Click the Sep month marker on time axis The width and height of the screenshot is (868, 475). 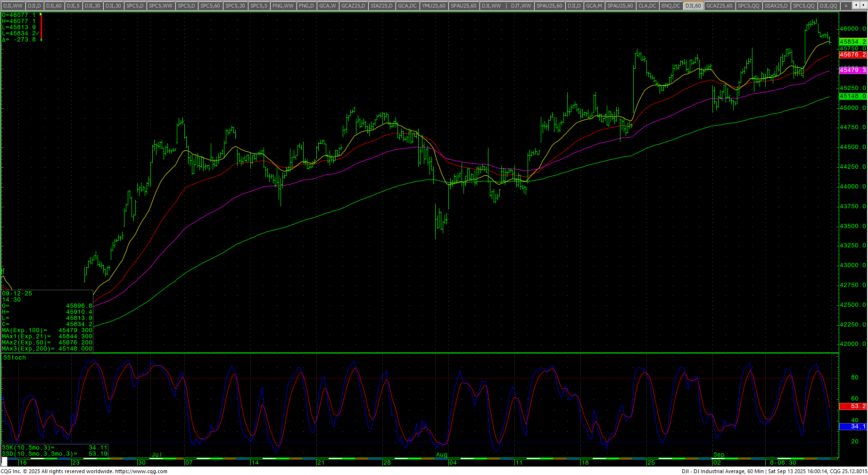[x=719, y=455]
